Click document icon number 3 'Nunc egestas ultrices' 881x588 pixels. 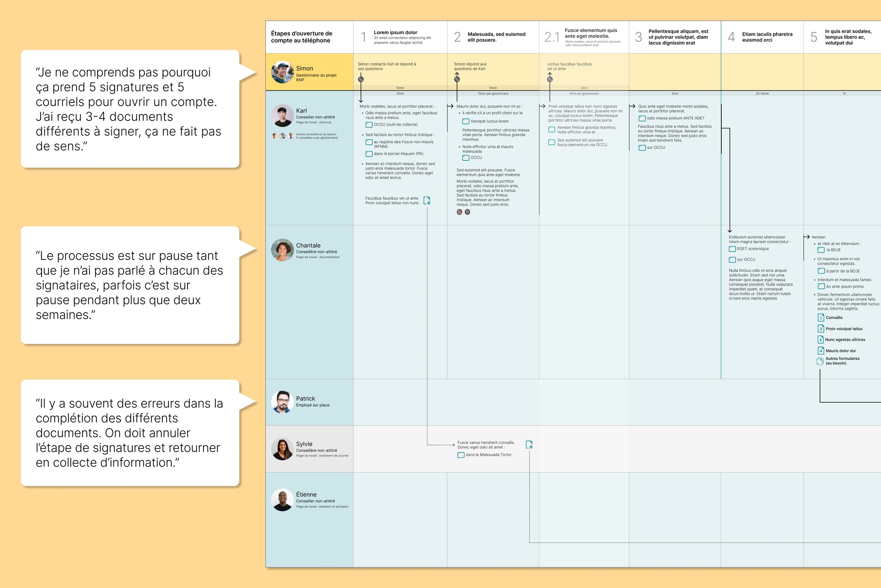click(x=820, y=340)
